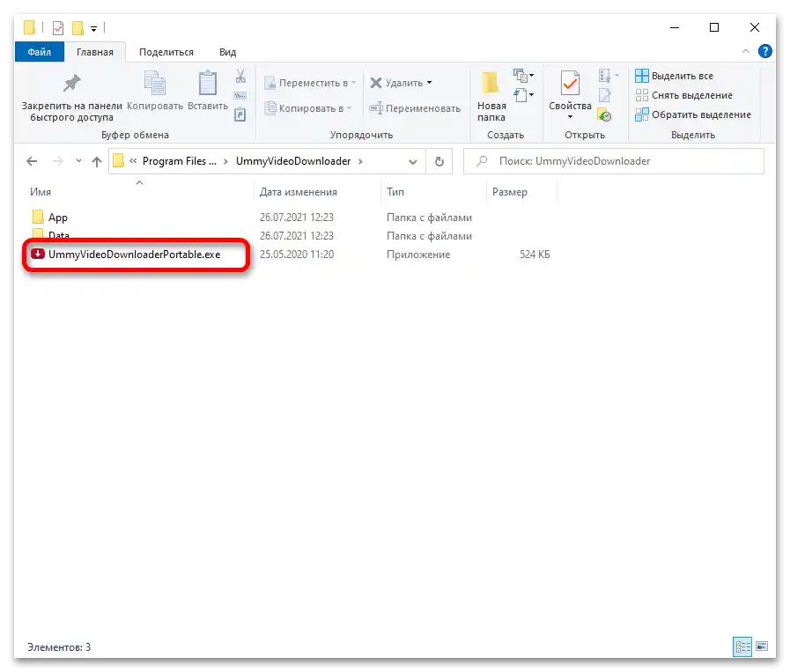This screenshot has height=672, width=790.
Task: Click the scissors Cut icon
Action: (240, 76)
